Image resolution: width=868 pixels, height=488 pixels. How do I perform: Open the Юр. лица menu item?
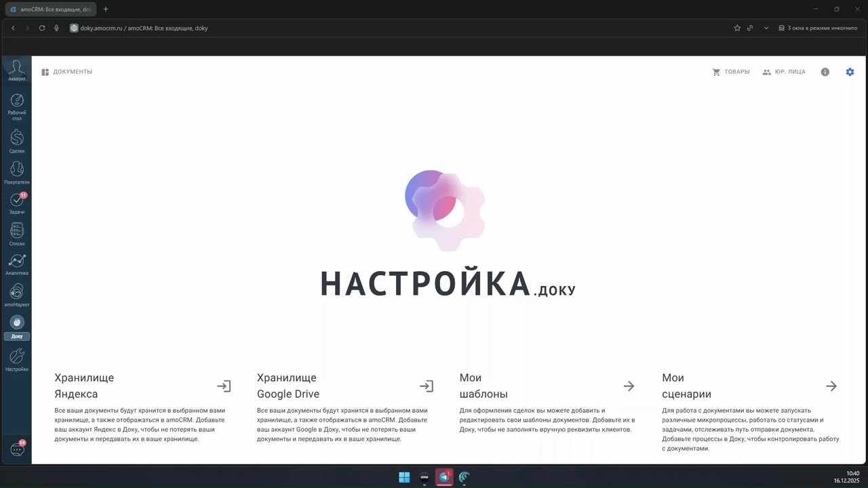tap(790, 72)
